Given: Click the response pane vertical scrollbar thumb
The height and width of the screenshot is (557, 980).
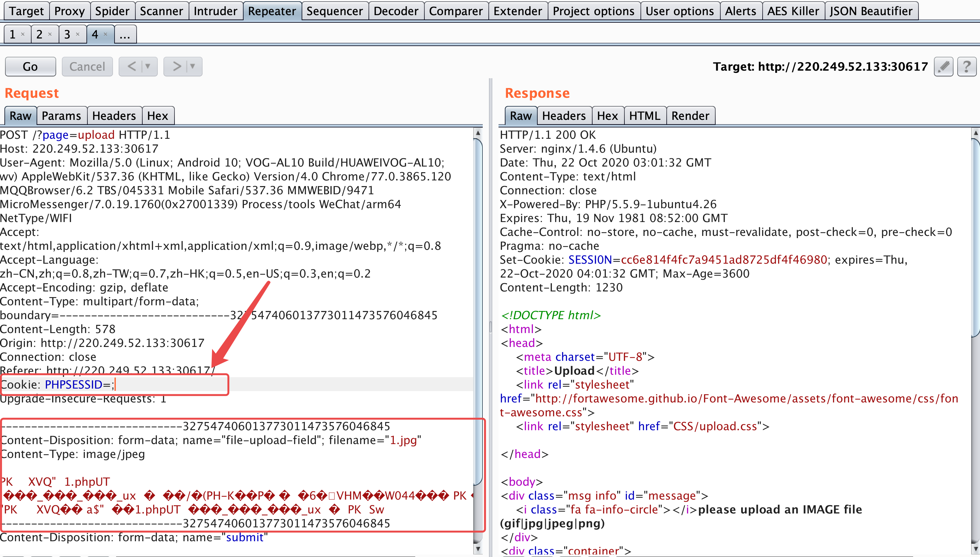Looking at the screenshot, I should [975, 237].
